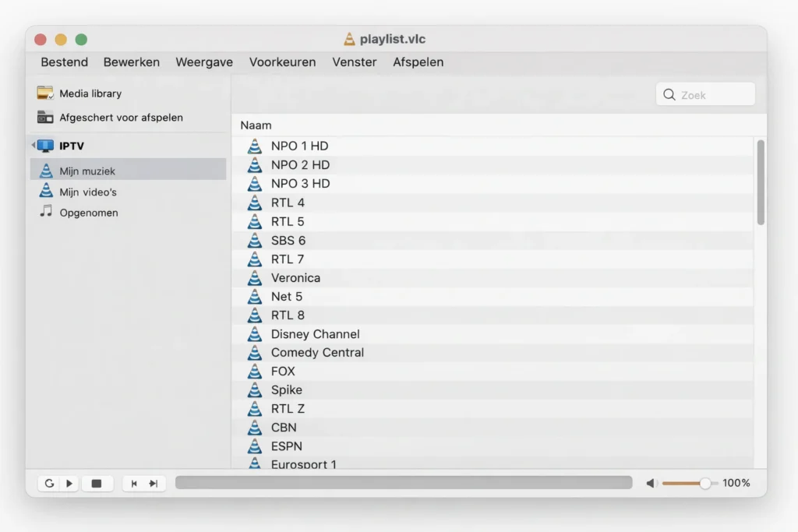Click the repeat loop button

(49, 483)
